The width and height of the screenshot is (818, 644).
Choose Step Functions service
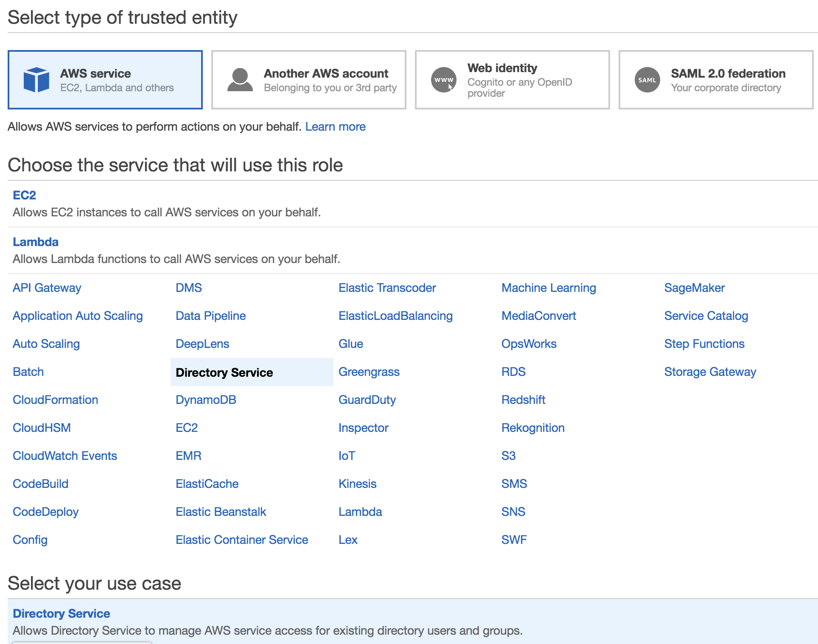704,344
